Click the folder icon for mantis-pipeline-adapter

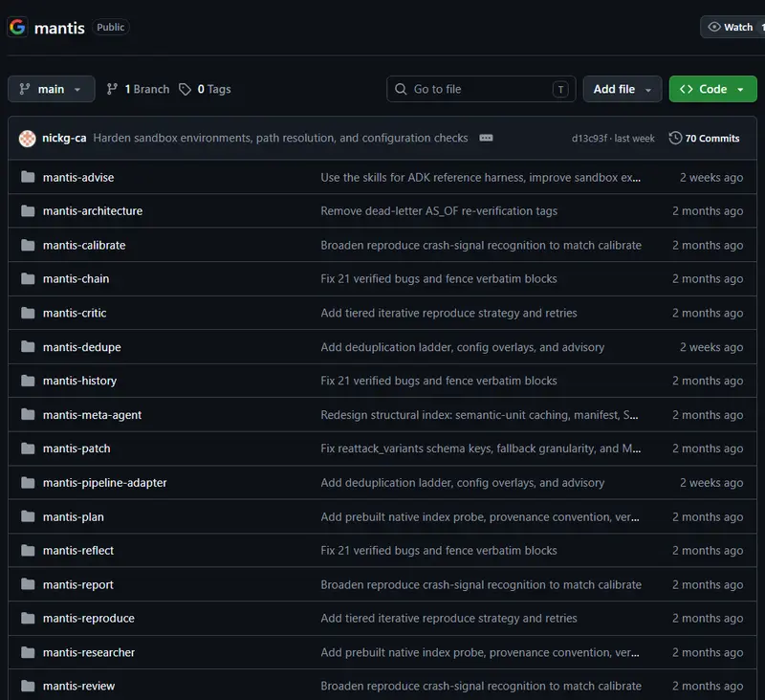pyautogui.click(x=28, y=482)
